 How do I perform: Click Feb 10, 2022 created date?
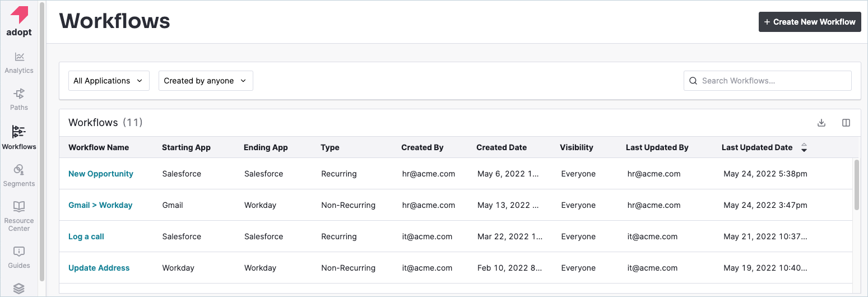[509, 268]
